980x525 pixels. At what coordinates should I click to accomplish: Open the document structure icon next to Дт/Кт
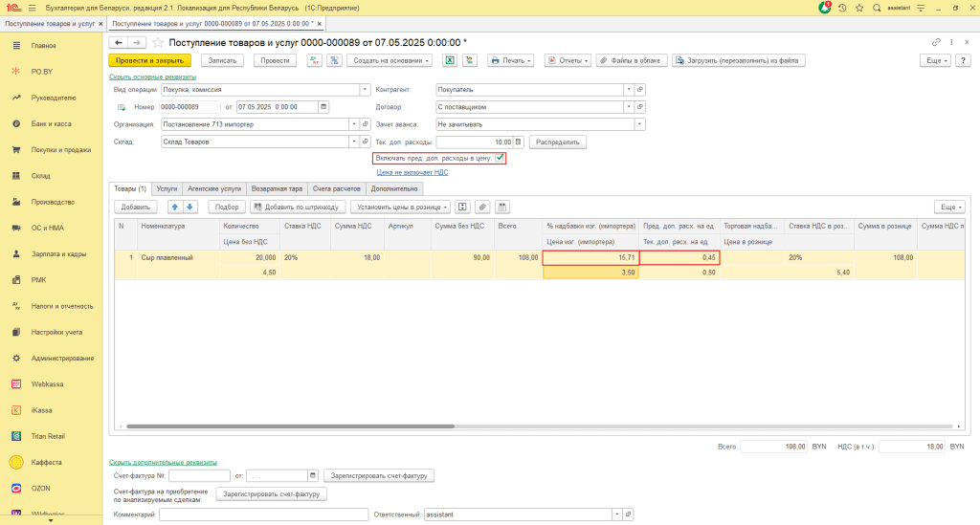334,60
